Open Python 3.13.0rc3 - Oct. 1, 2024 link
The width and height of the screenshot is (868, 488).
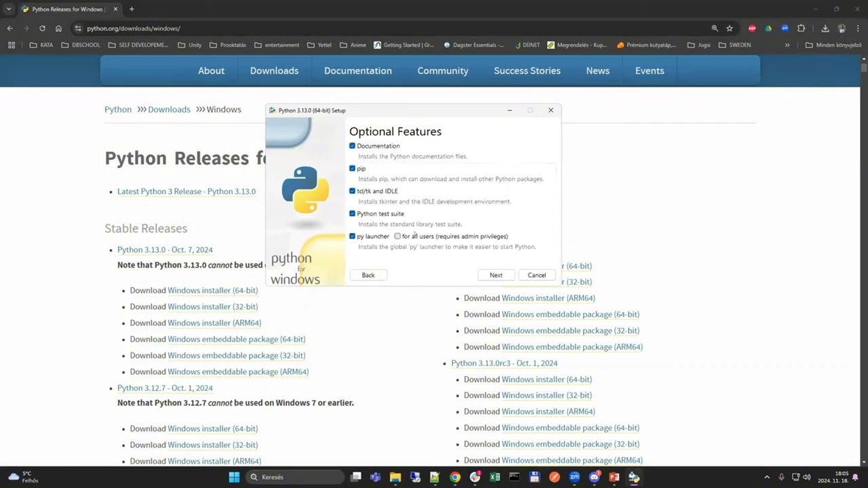coord(505,363)
